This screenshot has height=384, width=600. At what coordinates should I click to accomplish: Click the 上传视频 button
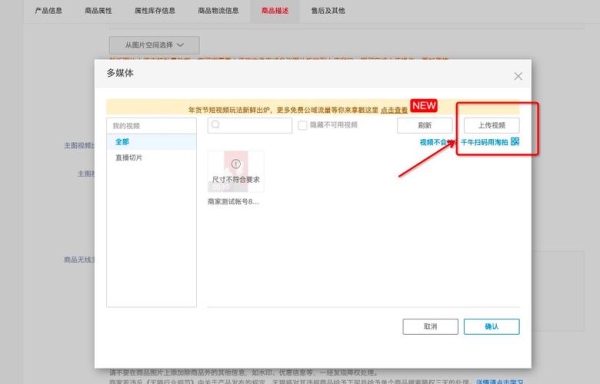coord(492,125)
